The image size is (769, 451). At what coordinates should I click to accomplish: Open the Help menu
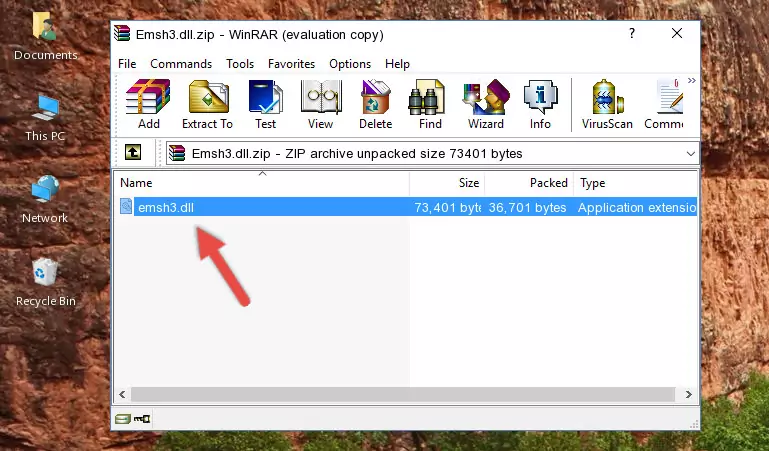[397, 64]
